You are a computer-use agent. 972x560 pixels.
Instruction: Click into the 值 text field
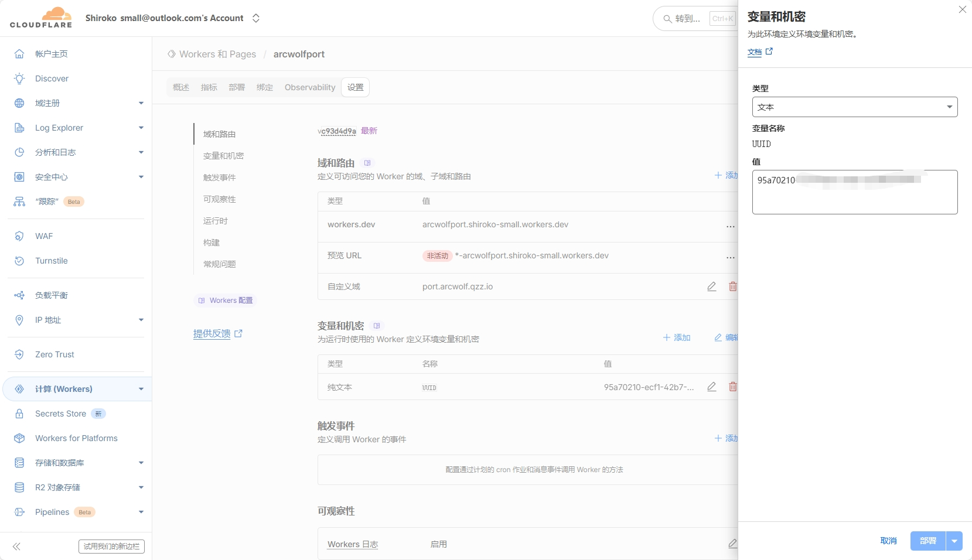point(854,196)
